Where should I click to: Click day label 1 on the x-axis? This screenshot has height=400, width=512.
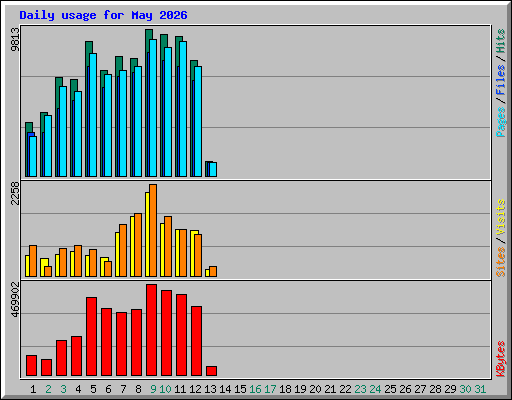(33, 389)
